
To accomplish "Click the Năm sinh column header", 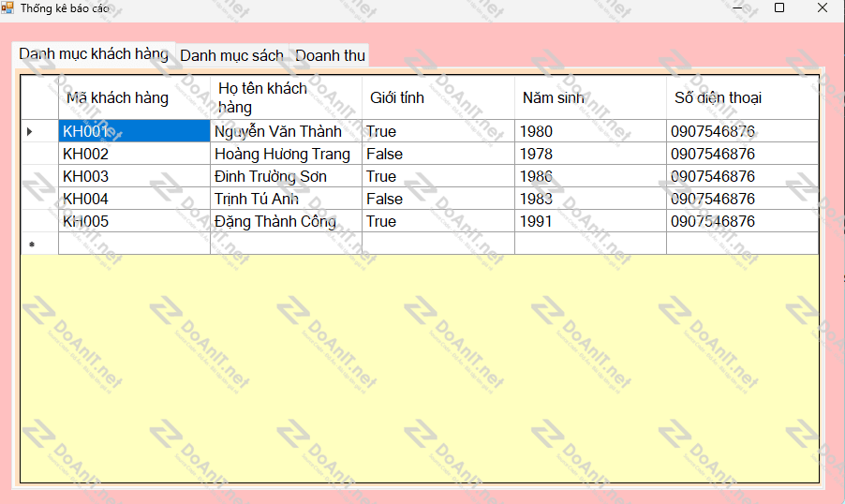I will pyautogui.click(x=590, y=97).
